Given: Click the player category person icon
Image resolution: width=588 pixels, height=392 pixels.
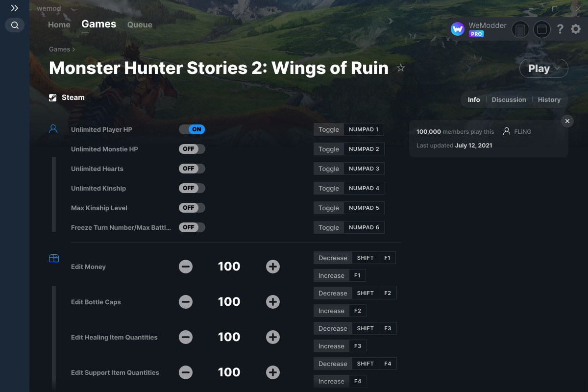Looking at the screenshot, I should pyautogui.click(x=53, y=129).
